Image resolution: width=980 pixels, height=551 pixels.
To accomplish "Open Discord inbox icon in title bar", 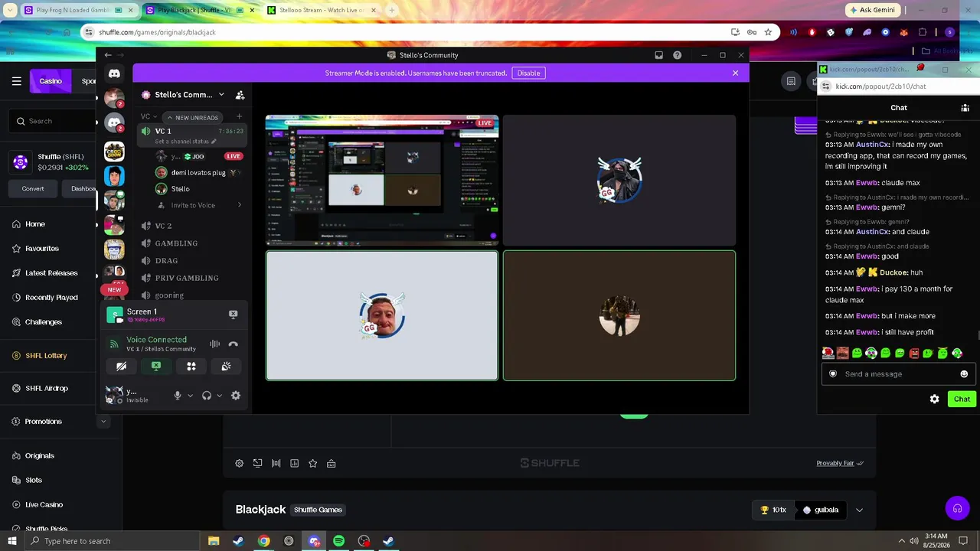I will click(658, 55).
